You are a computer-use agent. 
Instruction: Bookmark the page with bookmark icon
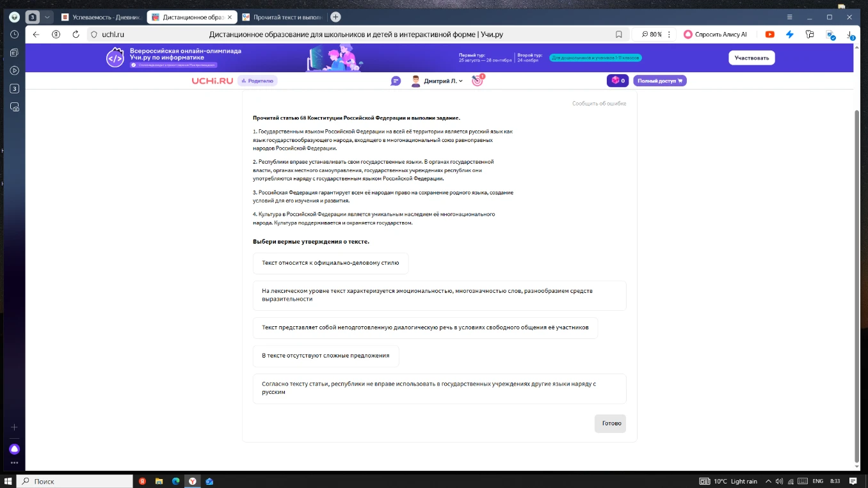(618, 35)
